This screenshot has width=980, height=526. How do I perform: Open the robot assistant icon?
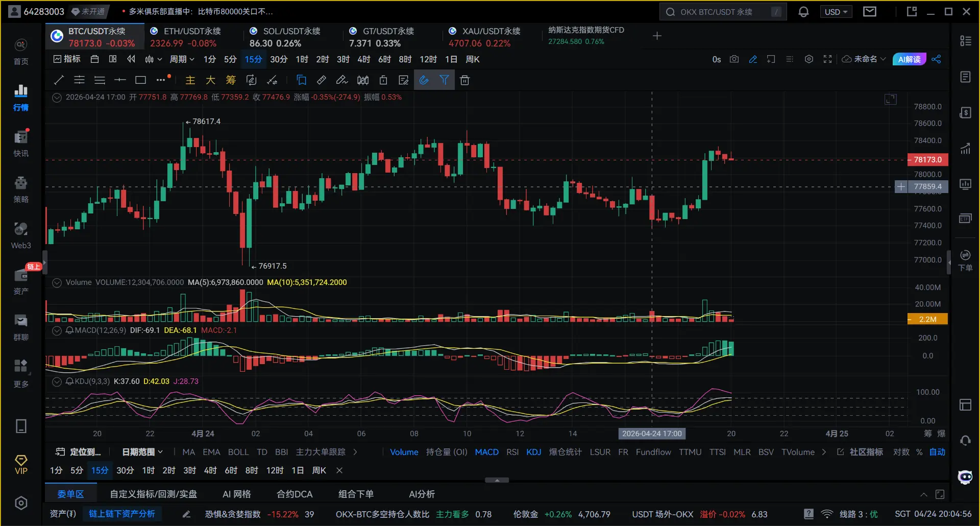[x=965, y=477]
